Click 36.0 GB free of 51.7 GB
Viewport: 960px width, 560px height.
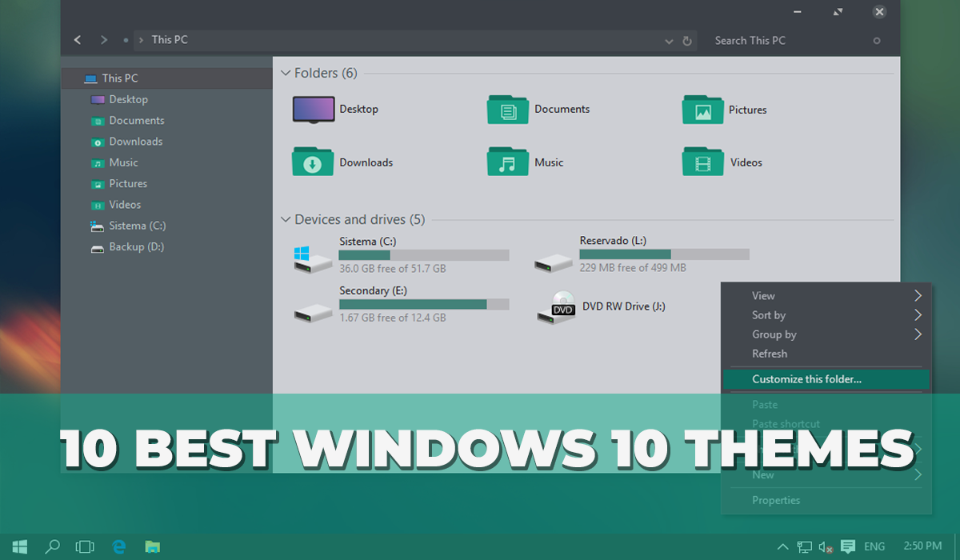[393, 269]
